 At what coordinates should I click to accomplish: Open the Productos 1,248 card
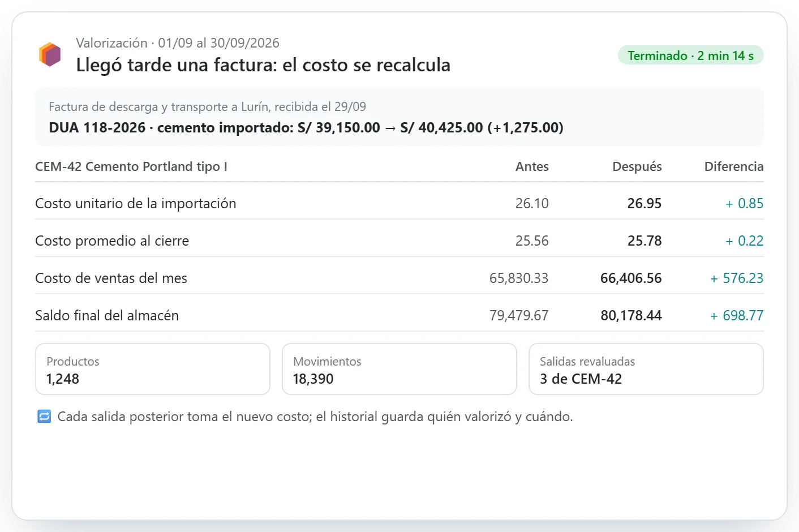(x=153, y=369)
